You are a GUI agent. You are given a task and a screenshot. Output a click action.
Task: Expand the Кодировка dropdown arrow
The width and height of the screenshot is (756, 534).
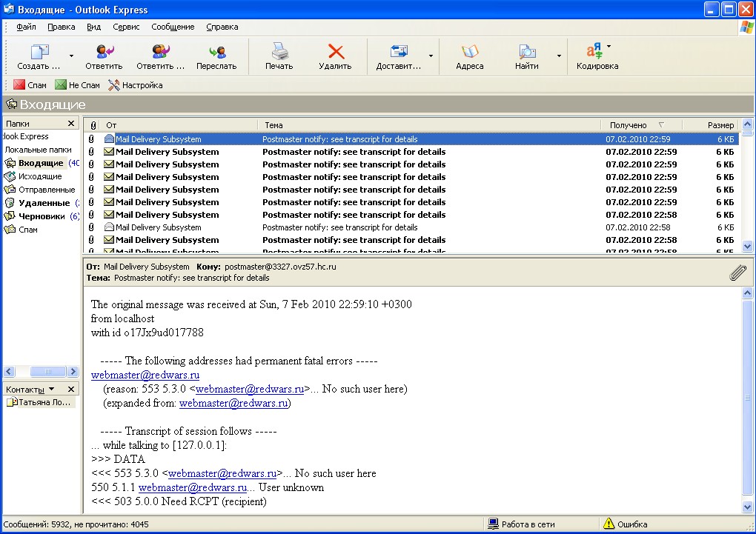(609, 46)
